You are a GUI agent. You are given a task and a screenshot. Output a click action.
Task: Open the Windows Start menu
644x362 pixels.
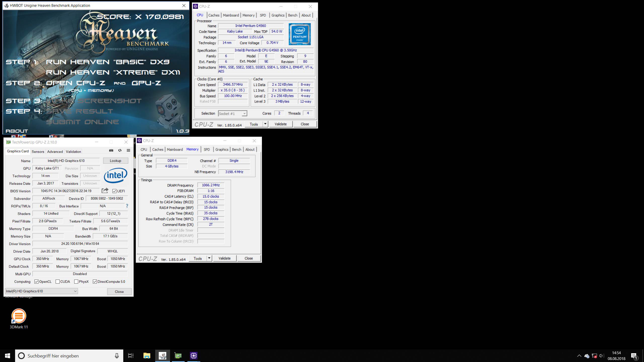point(8,356)
